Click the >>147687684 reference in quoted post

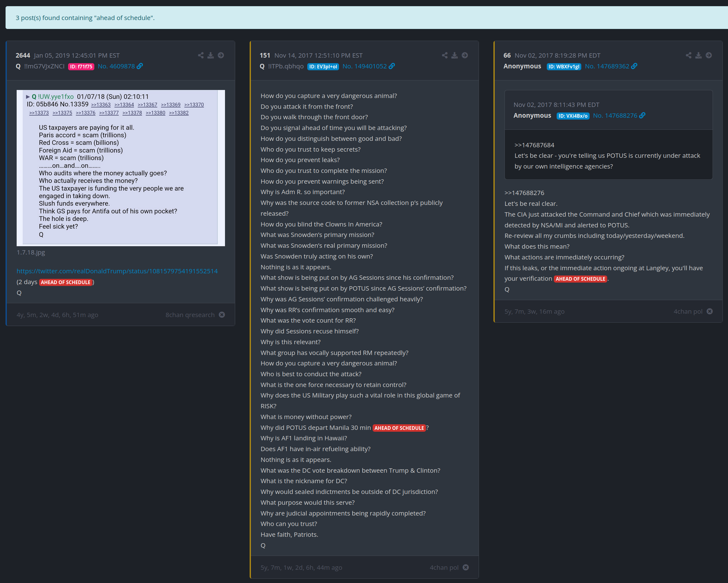pyautogui.click(x=534, y=145)
